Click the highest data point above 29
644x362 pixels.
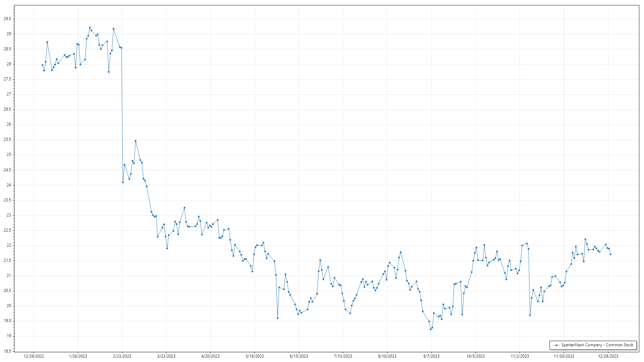pos(90,28)
